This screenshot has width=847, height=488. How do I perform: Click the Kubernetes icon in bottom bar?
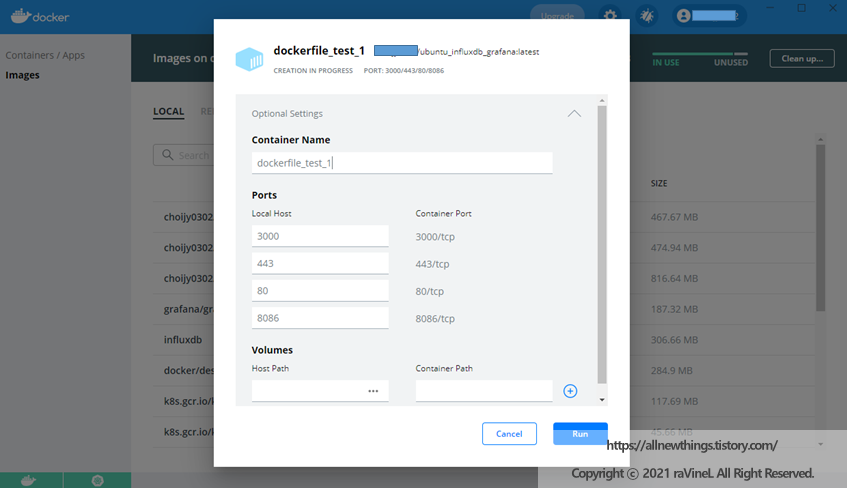point(97,480)
